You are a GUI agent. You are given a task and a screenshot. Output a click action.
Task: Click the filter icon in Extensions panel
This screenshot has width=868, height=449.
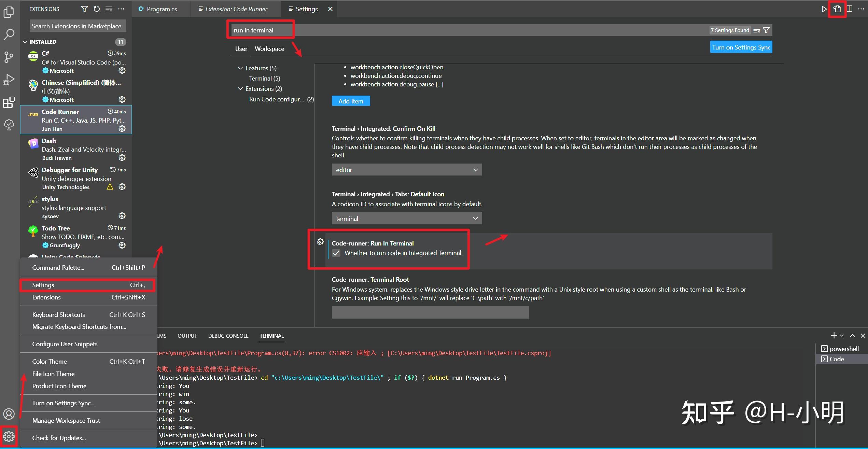84,9
